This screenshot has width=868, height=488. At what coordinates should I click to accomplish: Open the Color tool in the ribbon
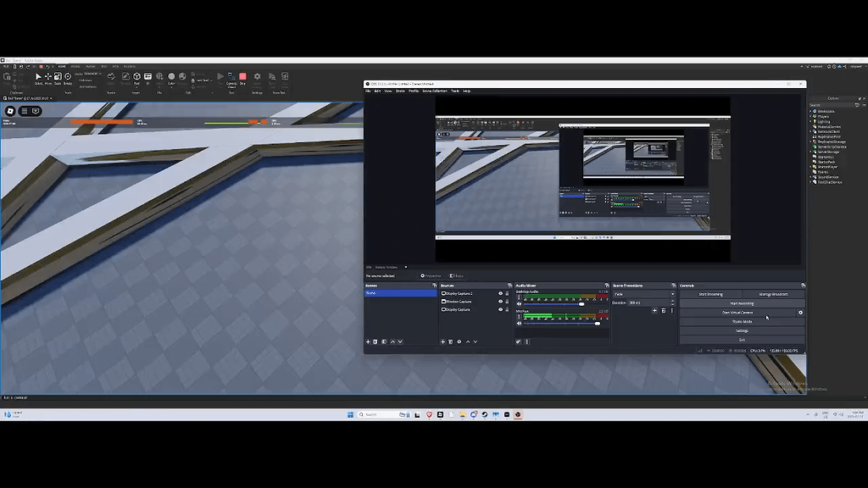(x=171, y=78)
